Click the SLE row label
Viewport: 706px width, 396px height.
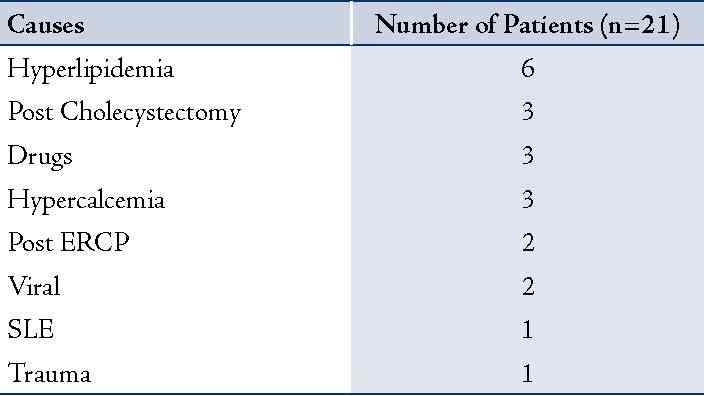[x=31, y=329]
